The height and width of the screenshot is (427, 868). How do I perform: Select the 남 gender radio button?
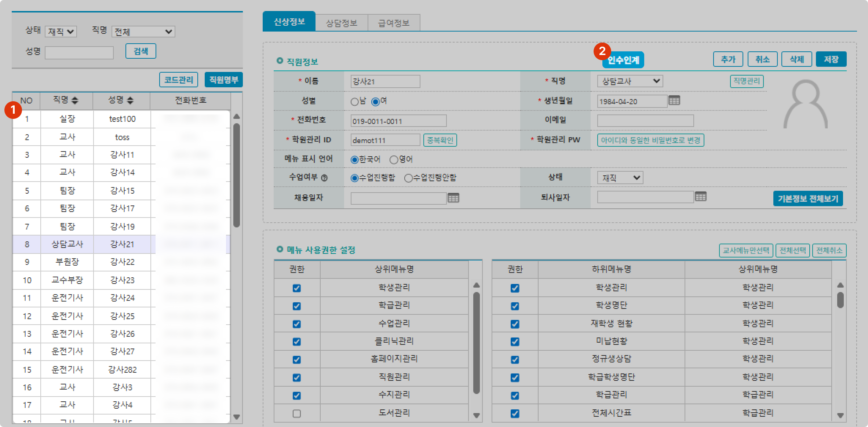(x=354, y=102)
